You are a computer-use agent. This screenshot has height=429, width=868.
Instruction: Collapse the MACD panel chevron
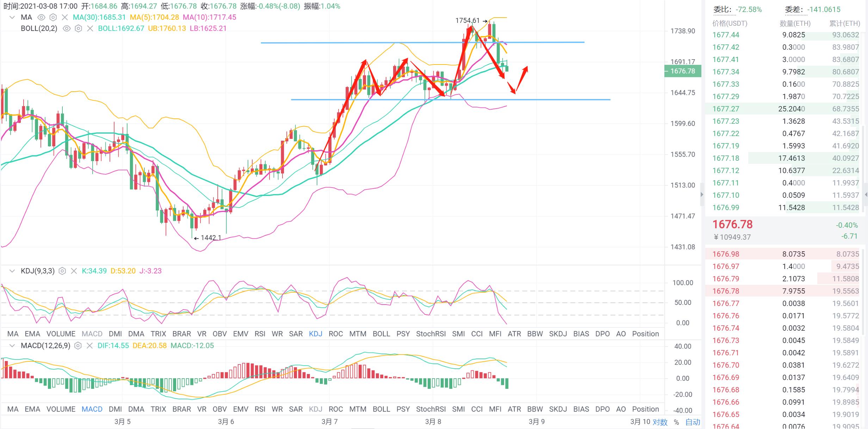click(x=12, y=346)
